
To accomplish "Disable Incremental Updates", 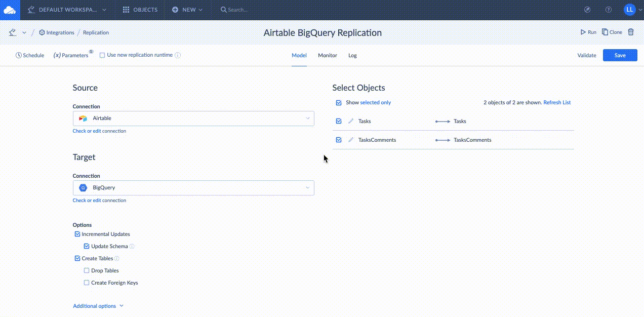I will point(77,234).
